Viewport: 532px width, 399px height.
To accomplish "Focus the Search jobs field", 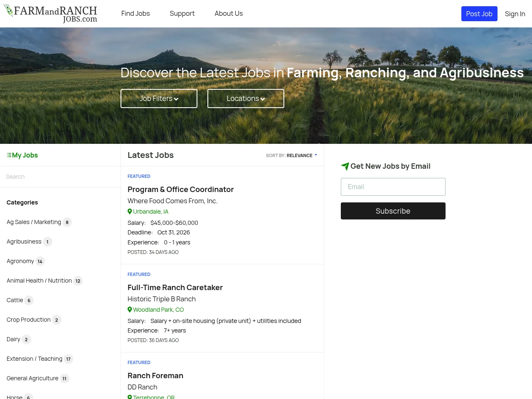I will (60, 177).
